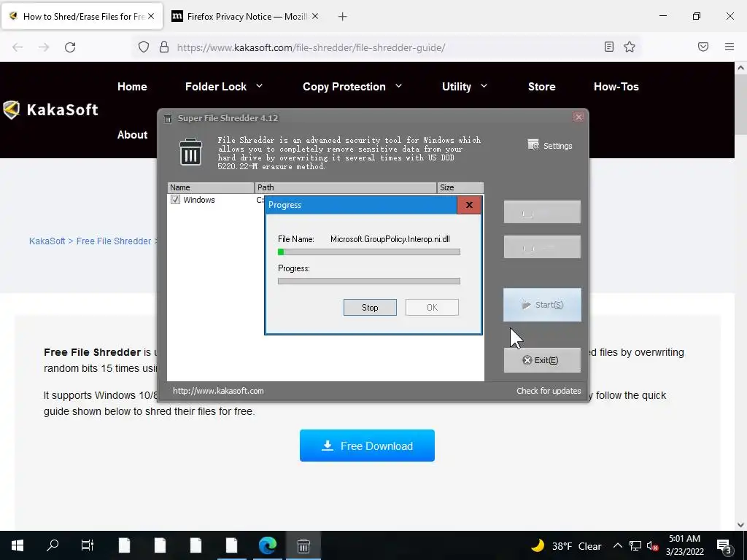This screenshot has height=560, width=747.
Task: Reload the current page
Action: [70, 47]
